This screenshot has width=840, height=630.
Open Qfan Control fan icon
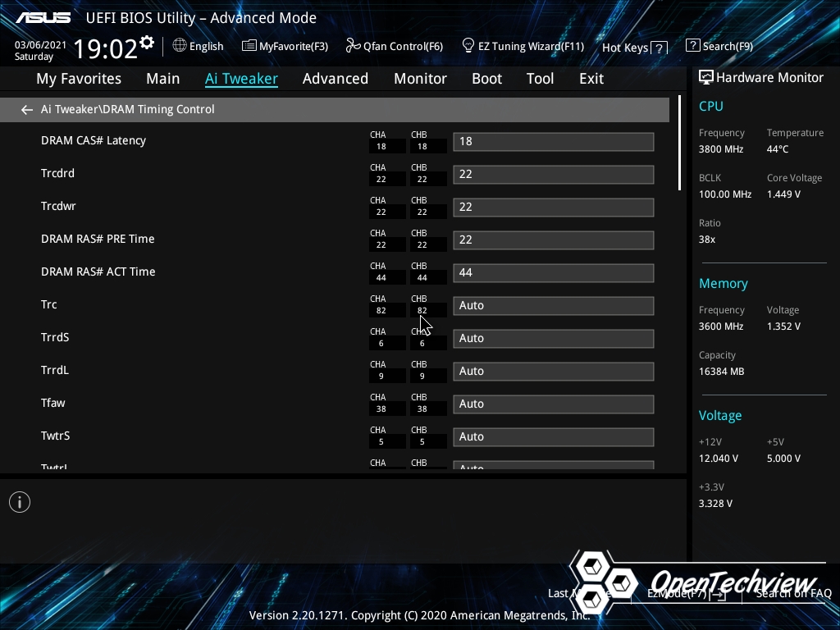(353, 46)
